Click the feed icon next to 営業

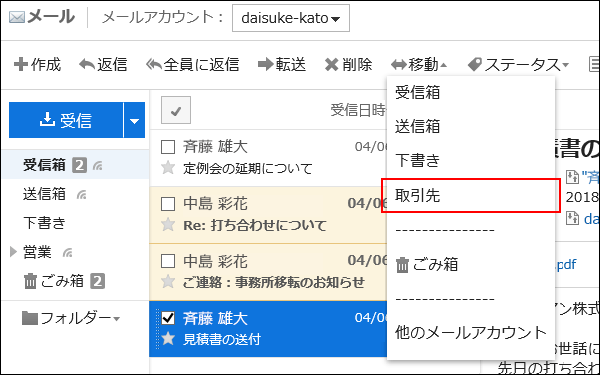[67, 253]
